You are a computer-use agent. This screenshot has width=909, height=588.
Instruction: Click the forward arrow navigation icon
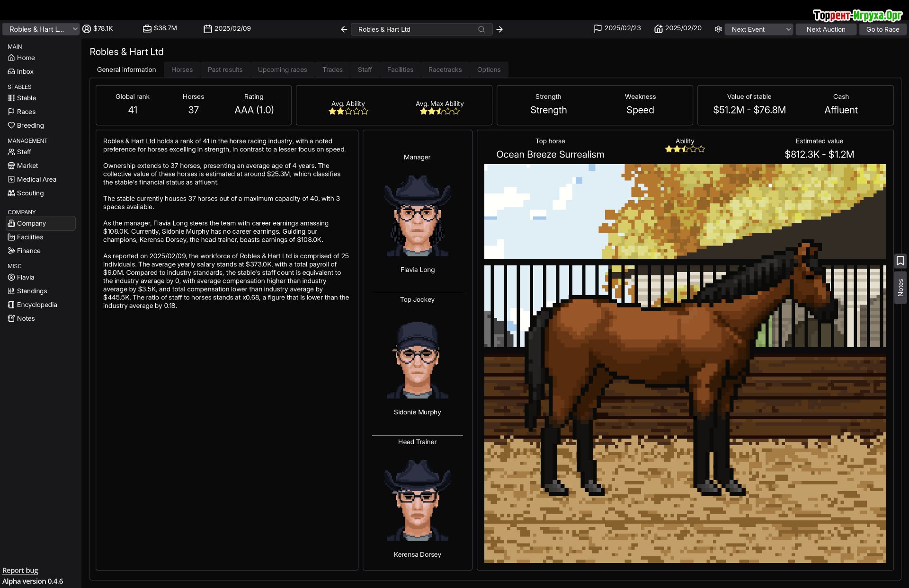[499, 29]
